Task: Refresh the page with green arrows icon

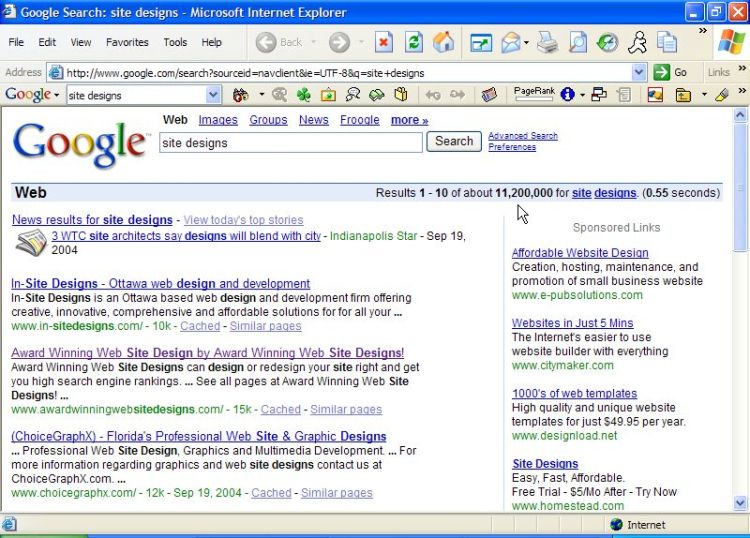Action: coord(413,43)
